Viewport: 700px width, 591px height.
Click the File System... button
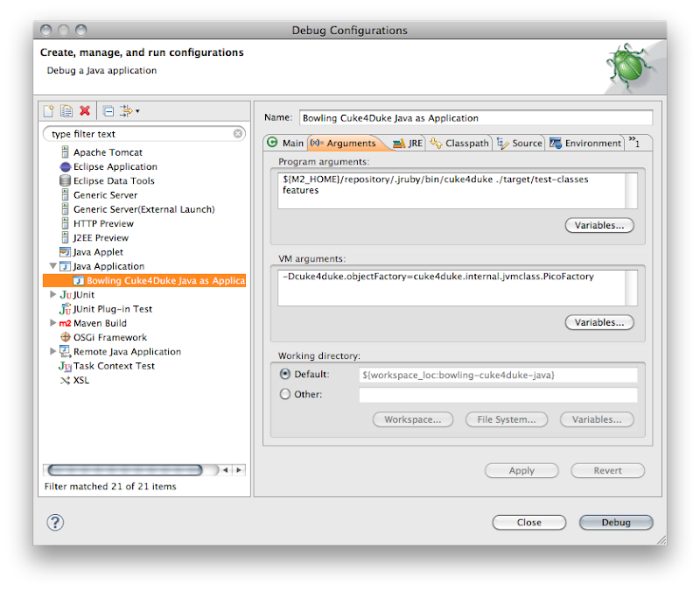(x=507, y=419)
